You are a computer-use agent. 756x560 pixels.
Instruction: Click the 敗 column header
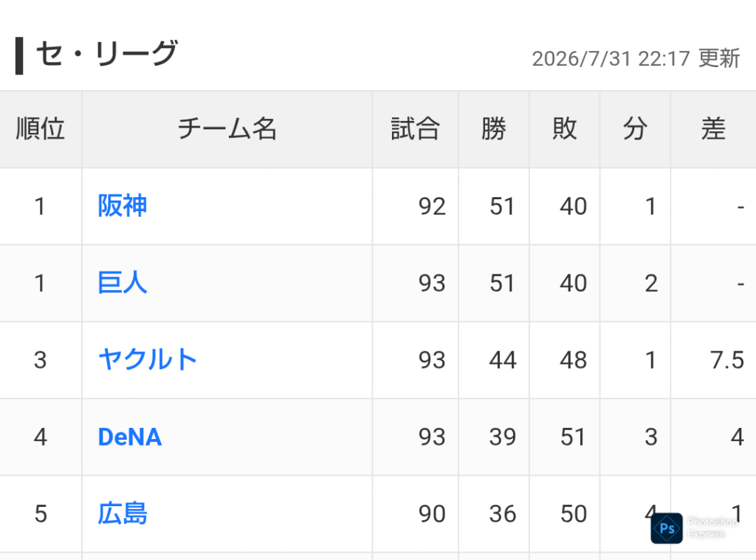pos(565,129)
